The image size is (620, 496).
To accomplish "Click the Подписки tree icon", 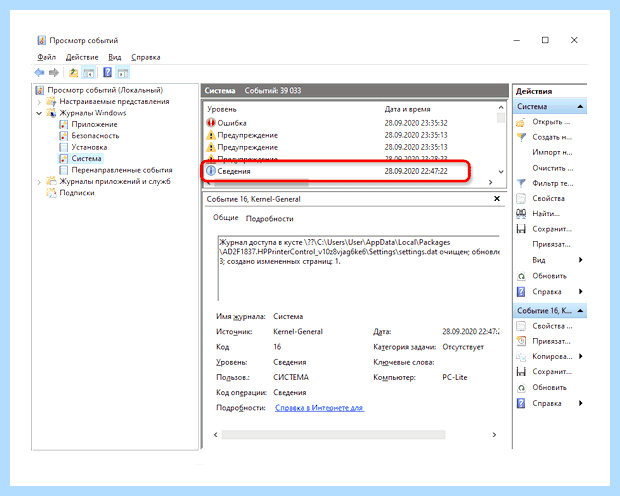I will click(51, 193).
